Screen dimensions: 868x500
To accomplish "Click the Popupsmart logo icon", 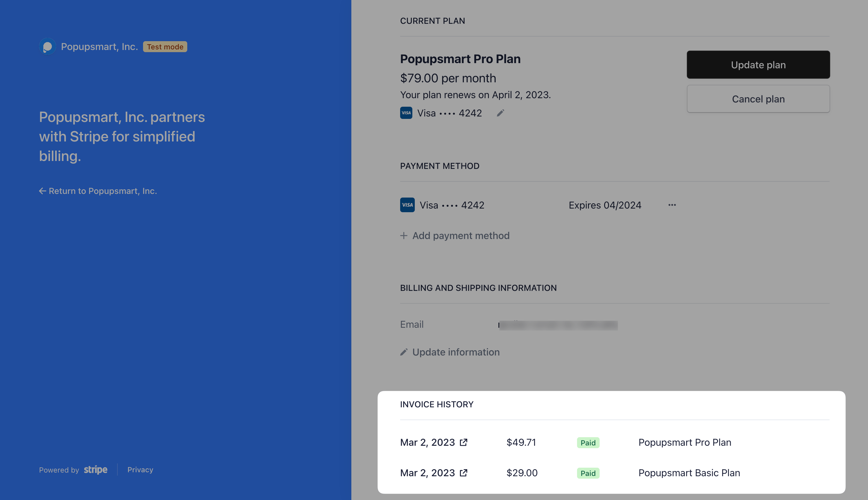I will click(x=47, y=46).
